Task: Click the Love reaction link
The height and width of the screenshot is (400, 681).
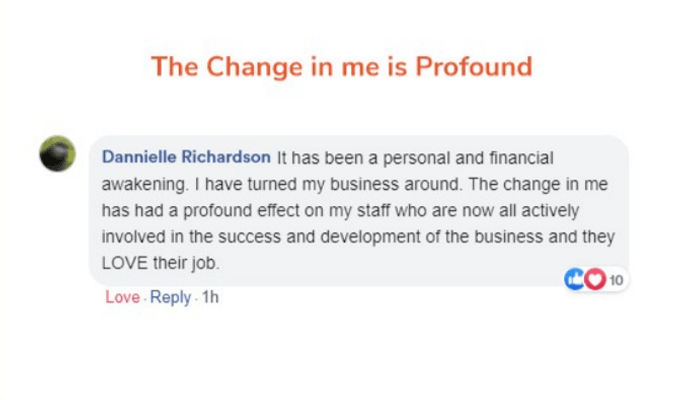Action: 122,298
